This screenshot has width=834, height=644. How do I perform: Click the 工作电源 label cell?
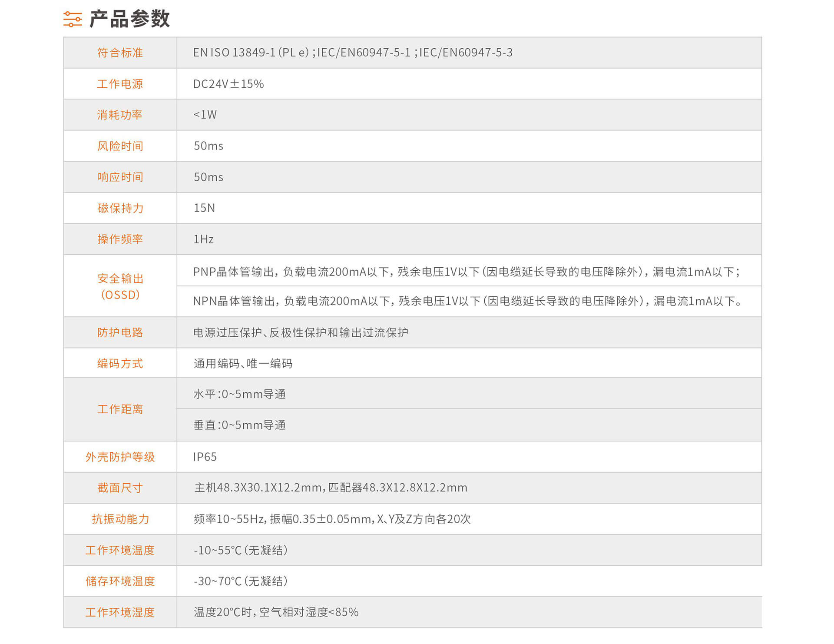[120, 84]
